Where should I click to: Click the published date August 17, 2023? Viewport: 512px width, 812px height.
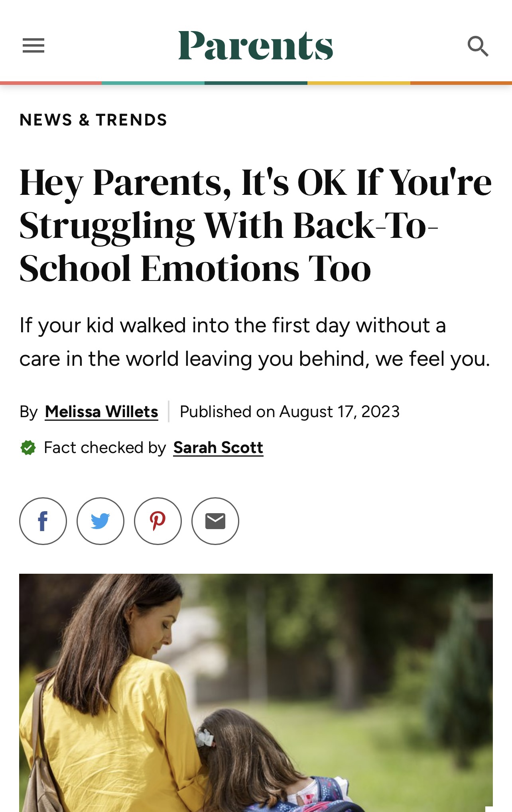click(289, 412)
